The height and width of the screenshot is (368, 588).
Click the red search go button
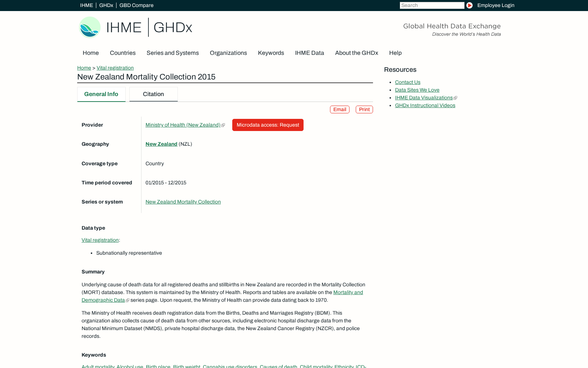[x=469, y=5]
